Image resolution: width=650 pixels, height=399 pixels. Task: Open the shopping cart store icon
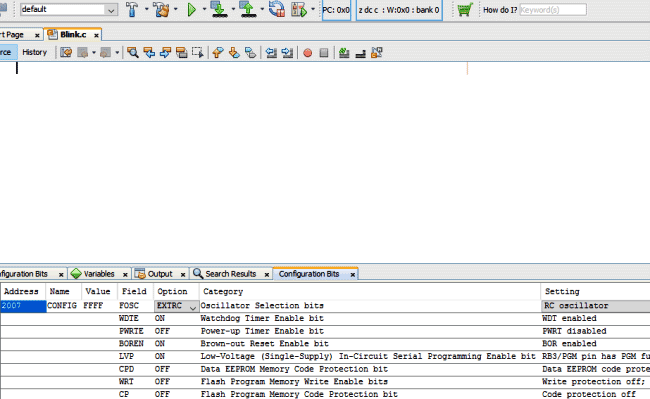tap(465, 9)
